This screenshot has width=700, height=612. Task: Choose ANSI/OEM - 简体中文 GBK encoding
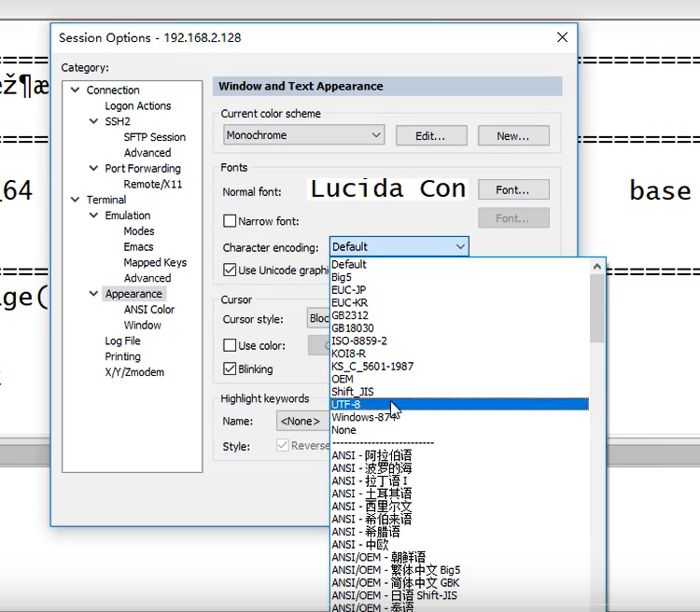pos(459,582)
